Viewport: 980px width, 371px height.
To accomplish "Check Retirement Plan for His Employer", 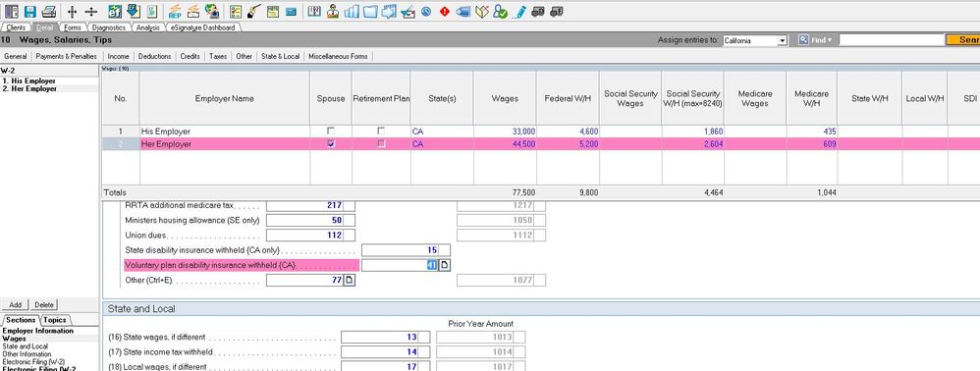I will coord(381,132).
